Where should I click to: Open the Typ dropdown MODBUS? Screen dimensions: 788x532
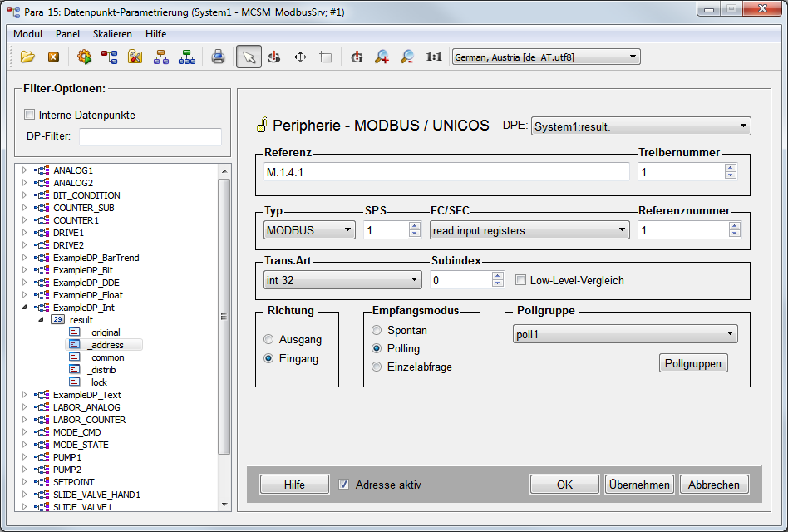click(x=309, y=230)
